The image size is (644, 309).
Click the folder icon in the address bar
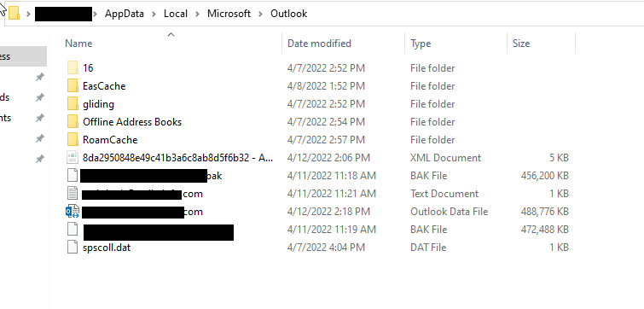tap(14, 13)
